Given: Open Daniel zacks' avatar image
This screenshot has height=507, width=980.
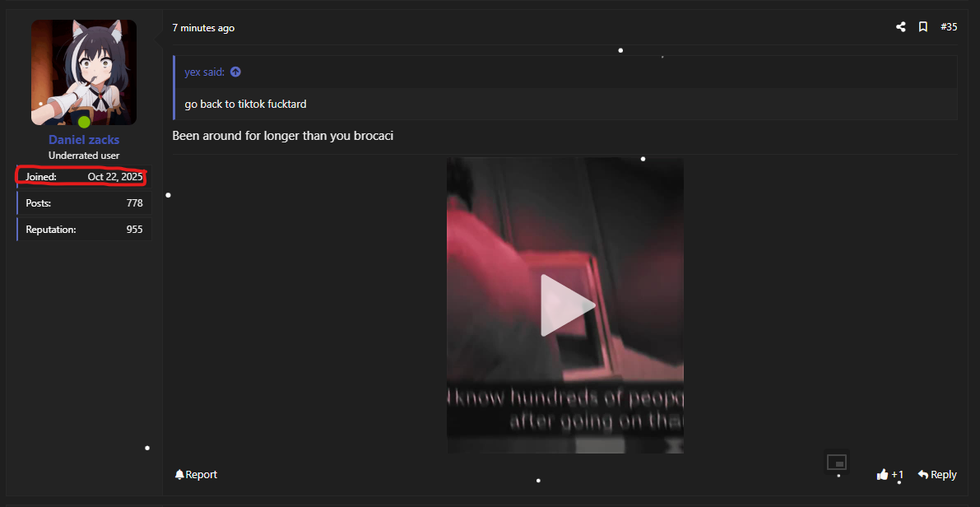Looking at the screenshot, I should 84,72.
